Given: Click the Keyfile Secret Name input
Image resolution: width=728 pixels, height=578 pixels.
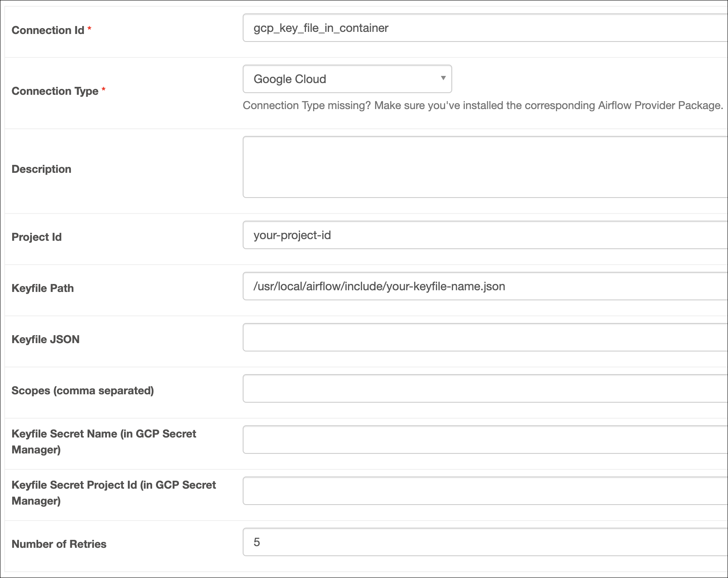Looking at the screenshot, I should [482, 440].
